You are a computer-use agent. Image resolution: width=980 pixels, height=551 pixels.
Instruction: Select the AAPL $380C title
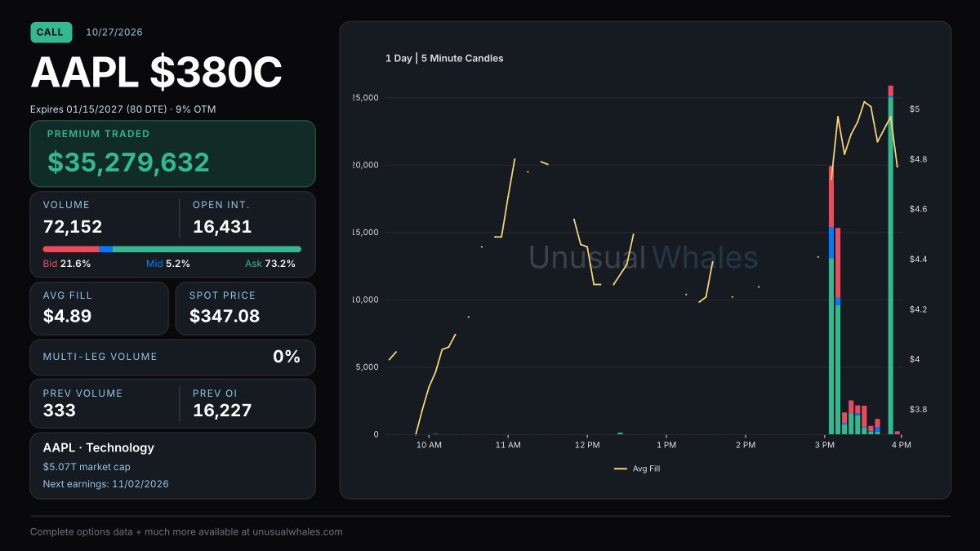pos(156,73)
